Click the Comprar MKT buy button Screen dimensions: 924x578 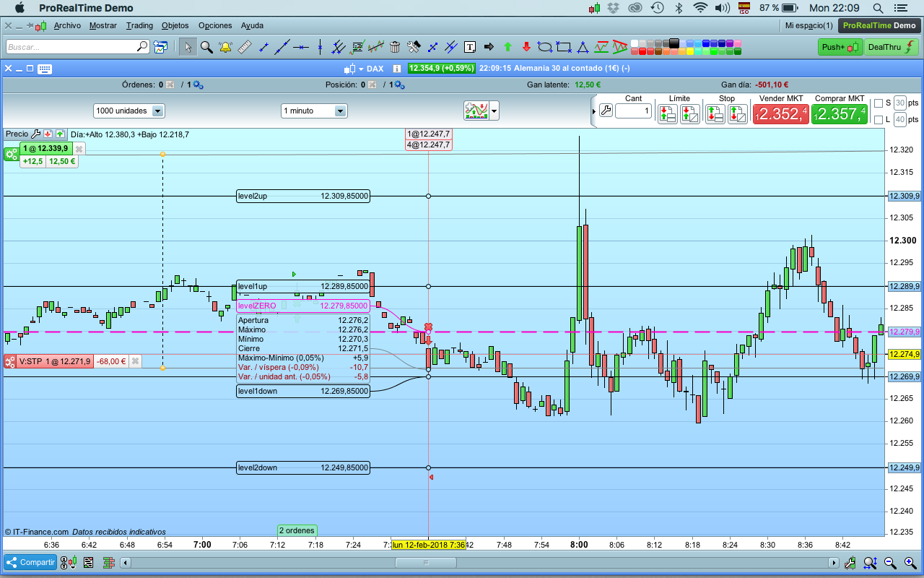pos(840,113)
